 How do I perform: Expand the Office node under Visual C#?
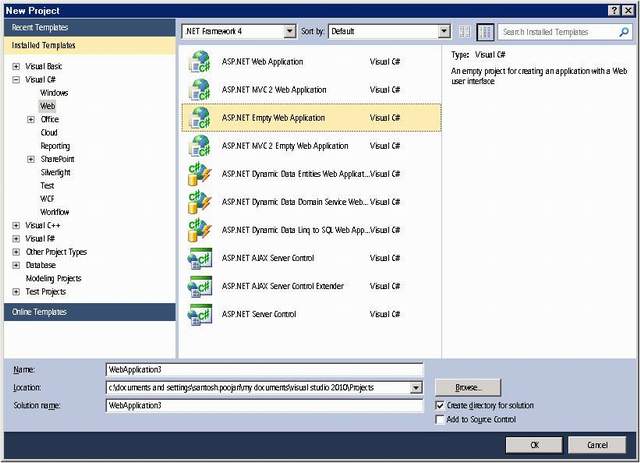31,120
